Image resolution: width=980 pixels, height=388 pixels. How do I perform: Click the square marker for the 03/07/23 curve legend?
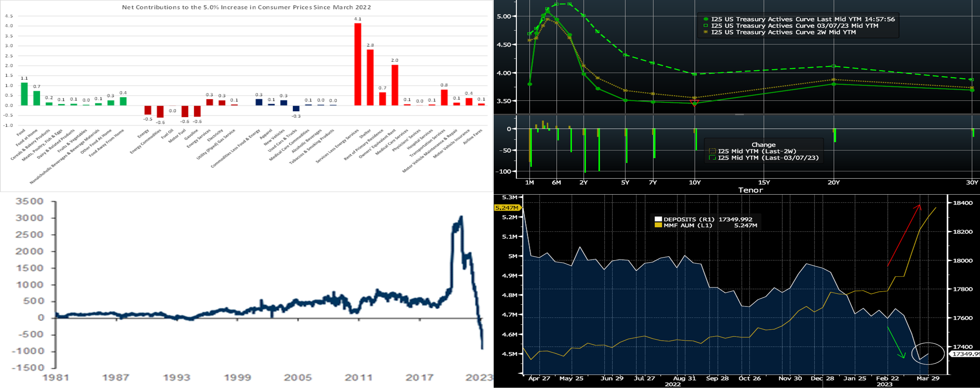(706, 26)
